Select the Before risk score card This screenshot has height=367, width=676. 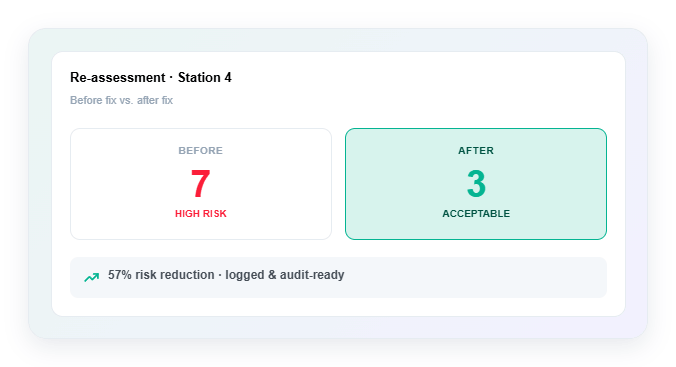click(201, 184)
